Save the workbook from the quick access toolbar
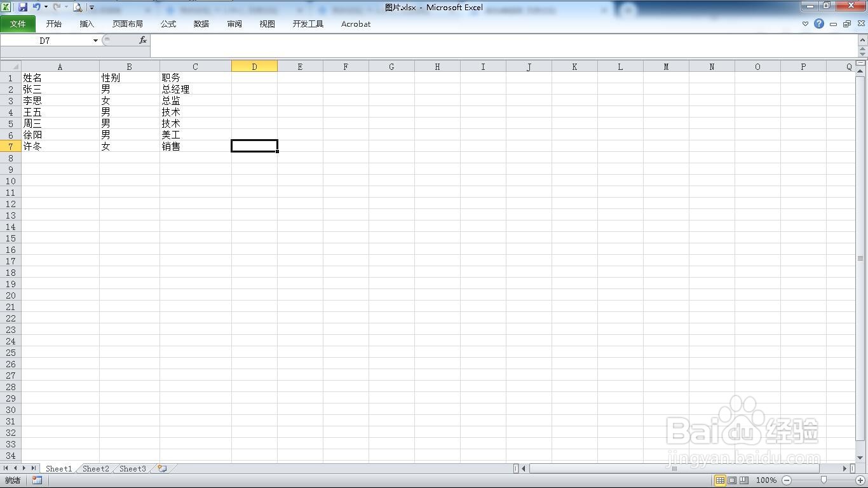Image resolution: width=868 pixels, height=488 pixels. [x=23, y=8]
